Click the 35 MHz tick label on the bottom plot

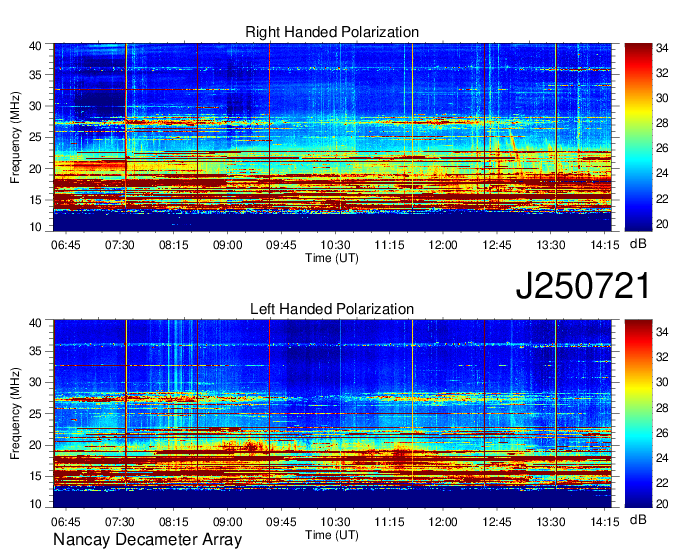click(36, 351)
